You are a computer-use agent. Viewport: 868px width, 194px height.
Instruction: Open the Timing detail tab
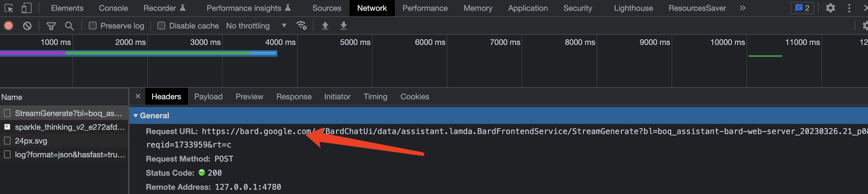click(x=376, y=96)
